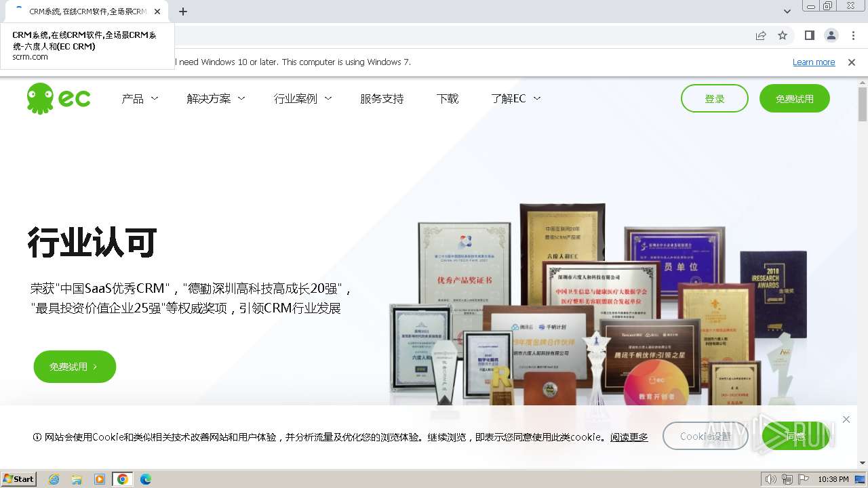Expand the 产品 menu chevron
Viewport: 868px width, 488px height.
pyautogui.click(x=155, y=98)
